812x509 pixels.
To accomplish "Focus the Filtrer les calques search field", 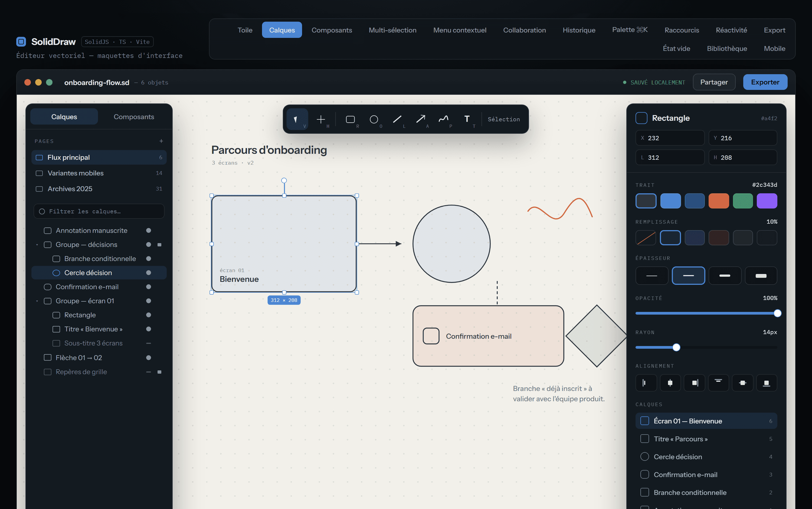I will 99,211.
